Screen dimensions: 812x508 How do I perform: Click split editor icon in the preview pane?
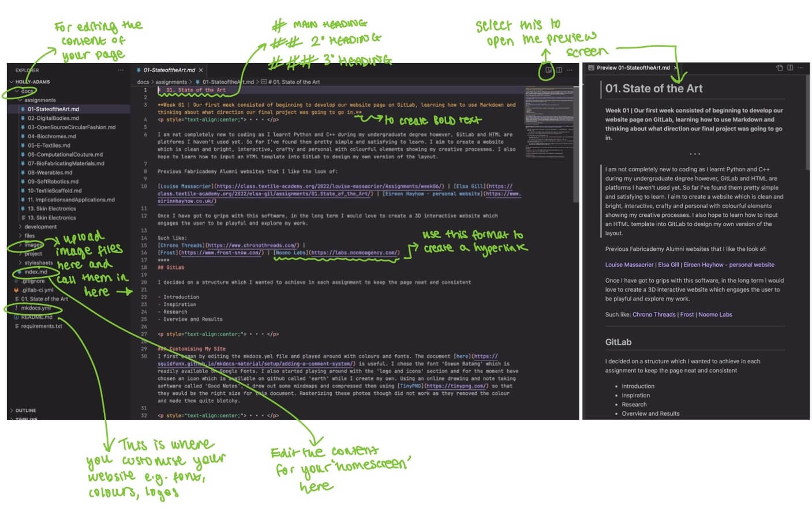790,68
